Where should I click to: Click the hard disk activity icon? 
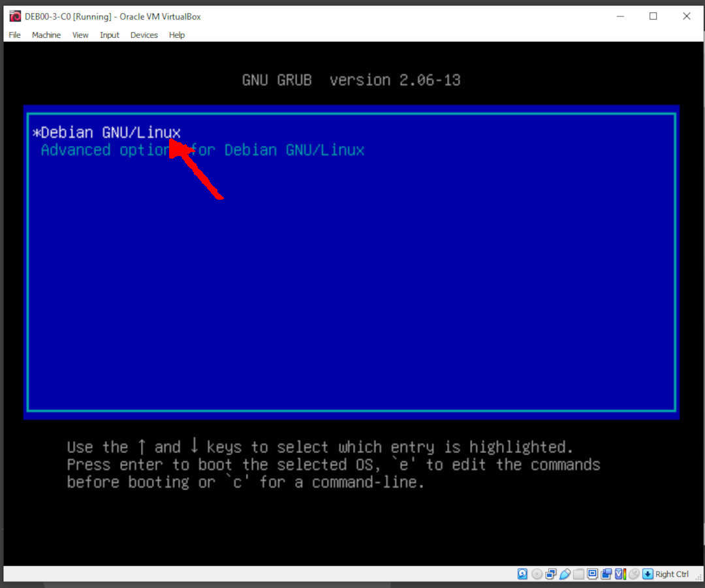(522, 574)
